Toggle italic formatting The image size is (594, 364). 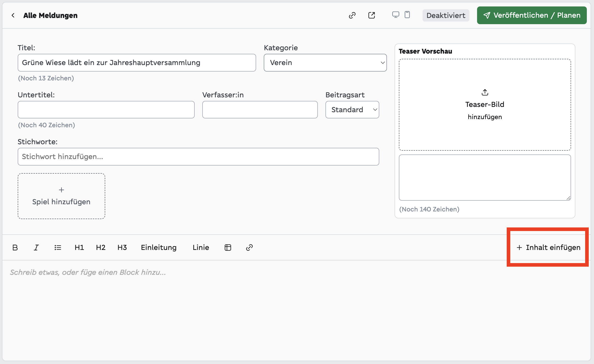pos(36,248)
